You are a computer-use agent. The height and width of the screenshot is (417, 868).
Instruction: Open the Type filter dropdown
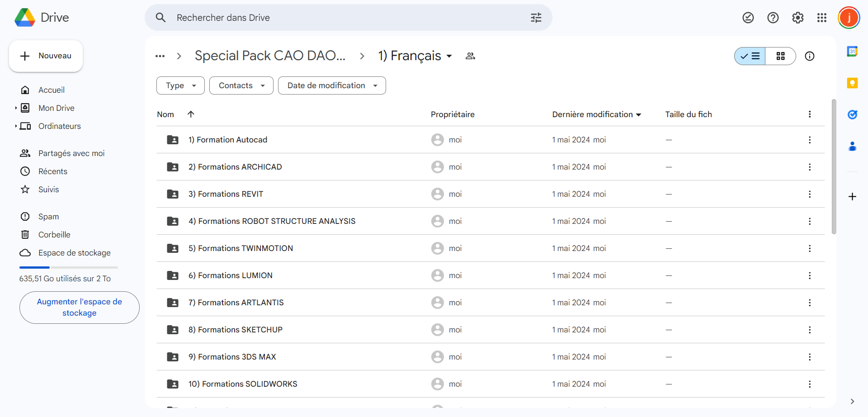(180, 85)
